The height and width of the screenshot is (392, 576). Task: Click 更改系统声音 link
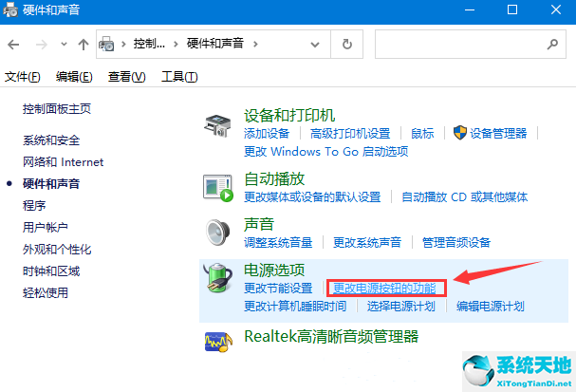[367, 242]
